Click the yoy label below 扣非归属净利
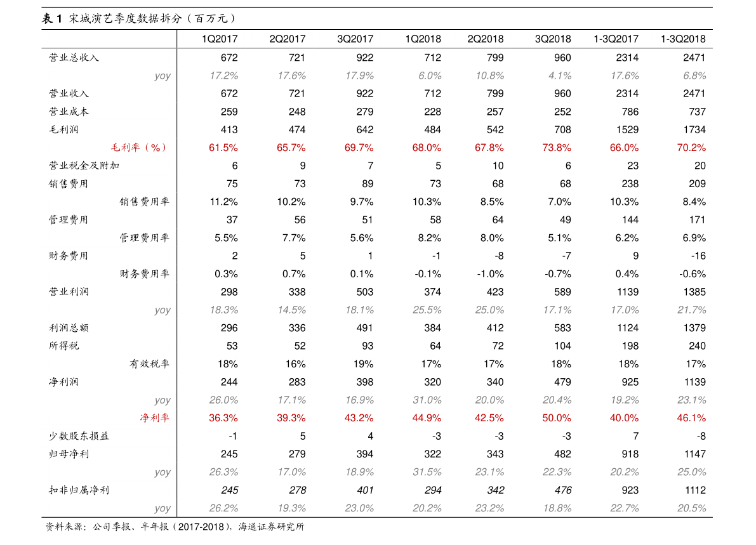 click(162, 508)
